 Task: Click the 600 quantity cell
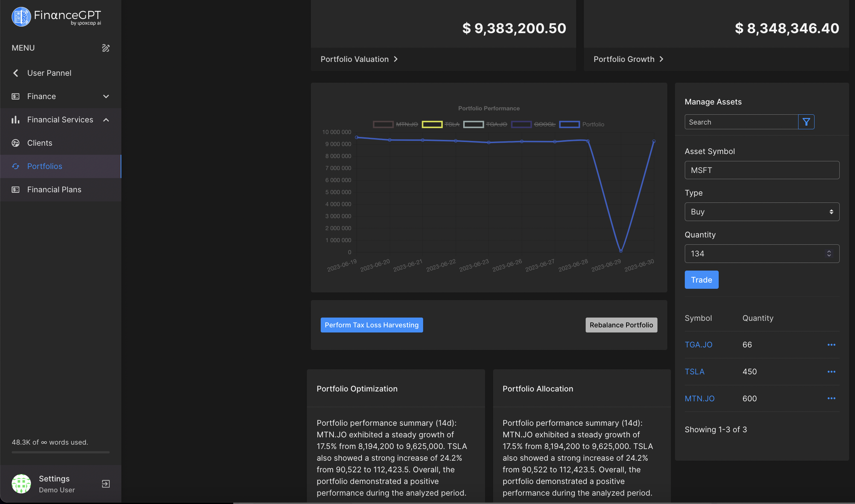(x=750, y=398)
